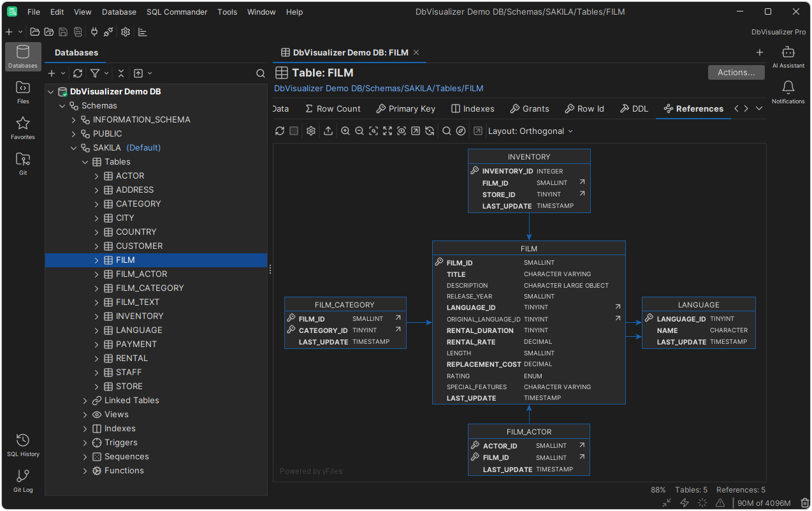This screenshot has width=812, height=511.
Task: Open the Git Log panel
Action: 23,480
